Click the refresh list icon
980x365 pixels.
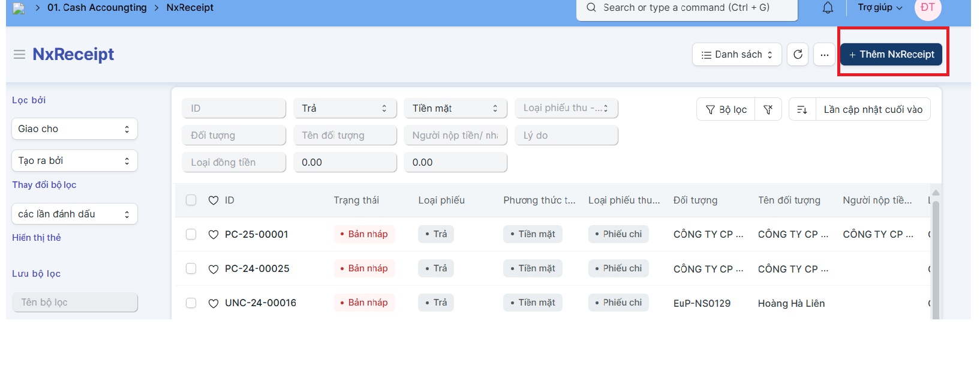(798, 55)
